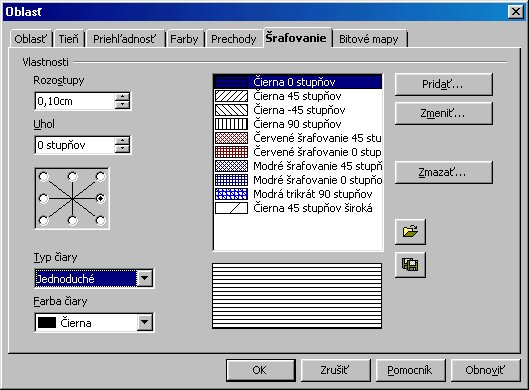
Task: Click the hatching preview with horizontal lines
Action: pos(297,296)
